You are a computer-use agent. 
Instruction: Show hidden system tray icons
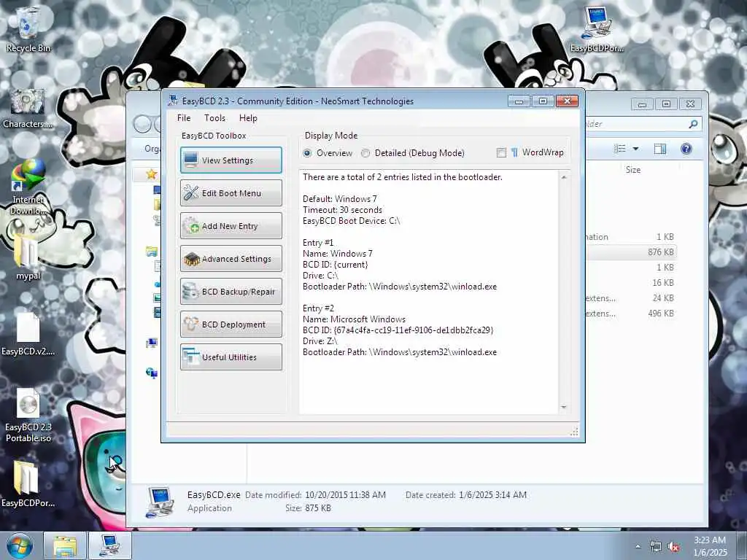tap(638, 547)
